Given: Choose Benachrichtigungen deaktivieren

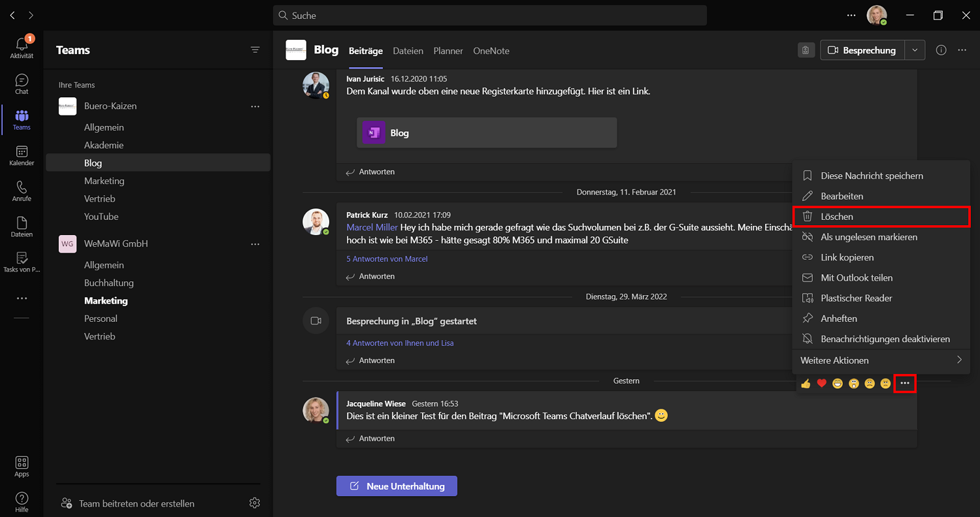Looking at the screenshot, I should tap(881, 339).
